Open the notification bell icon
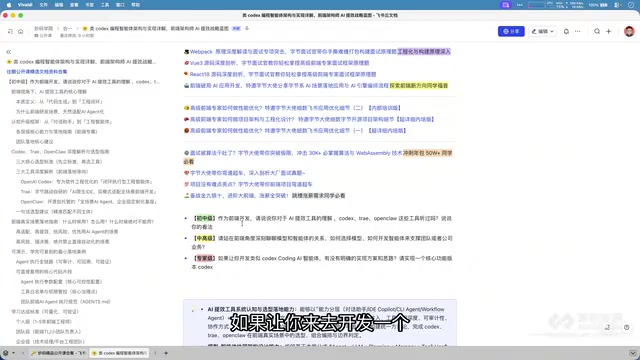 (566, 31)
